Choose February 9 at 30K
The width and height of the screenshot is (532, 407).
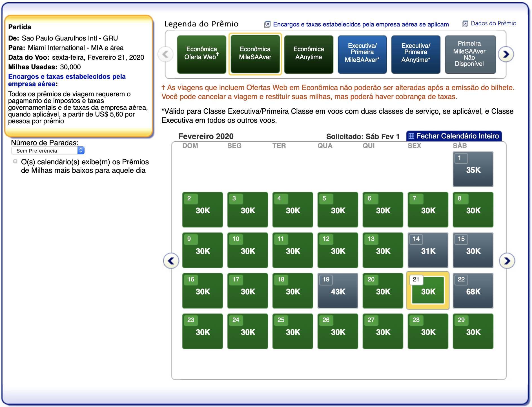click(x=203, y=250)
